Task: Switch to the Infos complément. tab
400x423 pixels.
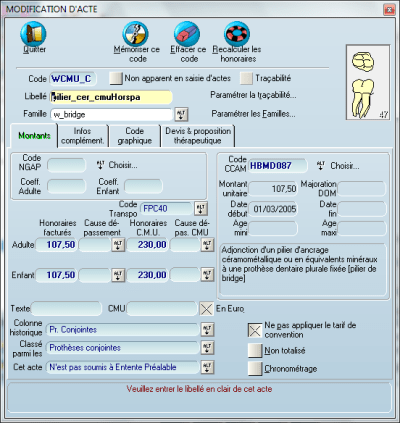Action: coord(83,136)
